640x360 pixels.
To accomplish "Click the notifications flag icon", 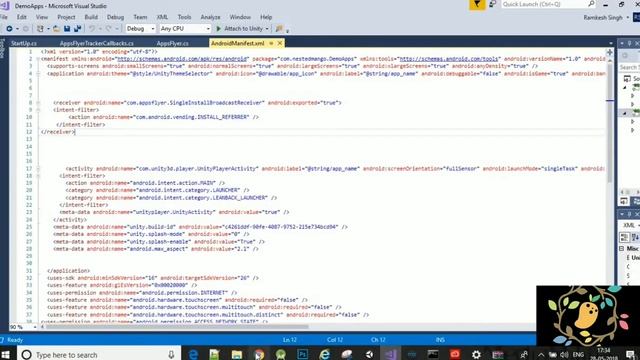I will pos(477,4).
